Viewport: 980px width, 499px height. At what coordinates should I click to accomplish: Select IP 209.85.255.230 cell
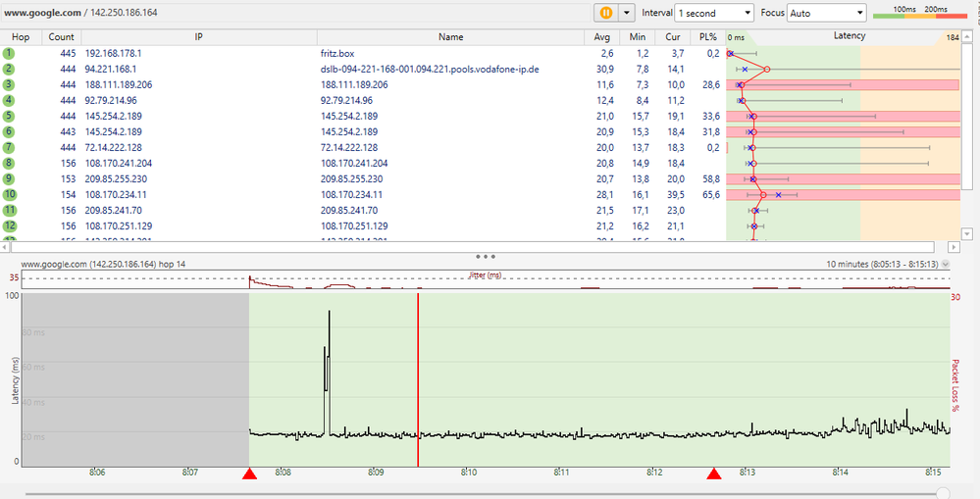click(117, 178)
